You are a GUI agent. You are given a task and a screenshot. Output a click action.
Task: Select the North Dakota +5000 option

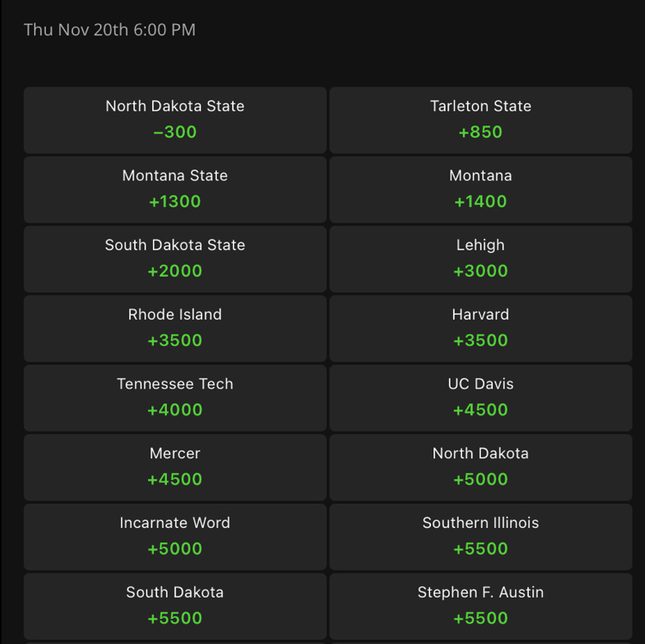tap(480, 468)
